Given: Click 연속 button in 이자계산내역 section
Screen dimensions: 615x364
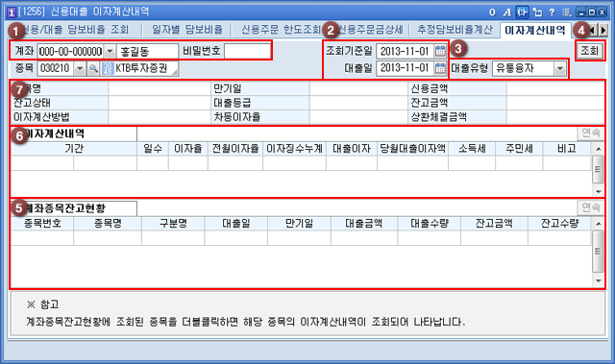Looking at the screenshot, I should (x=591, y=133).
